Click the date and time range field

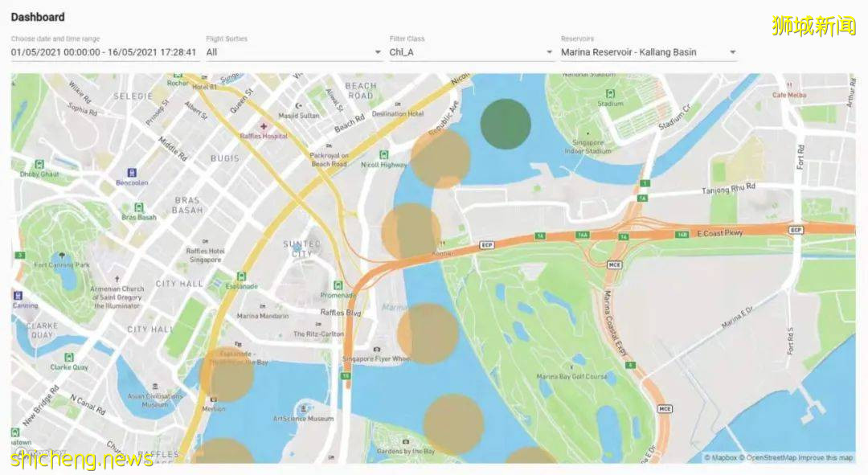coord(104,52)
